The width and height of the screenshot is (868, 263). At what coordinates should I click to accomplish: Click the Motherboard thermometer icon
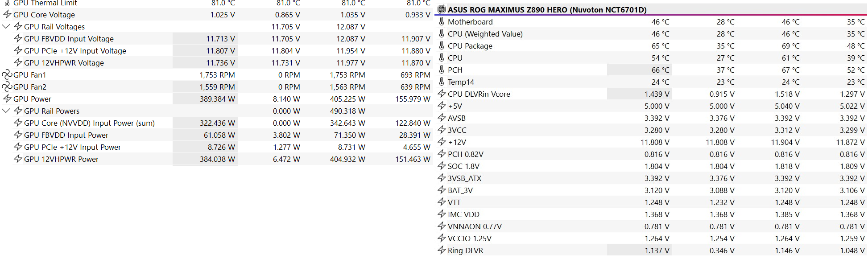click(x=442, y=21)
